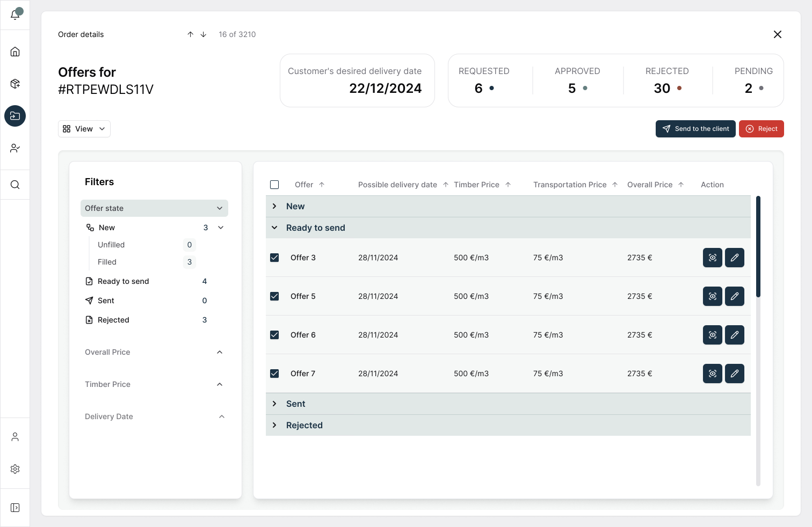Sort by Transportation Price arrow
This screenshot has width=812, height=527.
point(615,185)
